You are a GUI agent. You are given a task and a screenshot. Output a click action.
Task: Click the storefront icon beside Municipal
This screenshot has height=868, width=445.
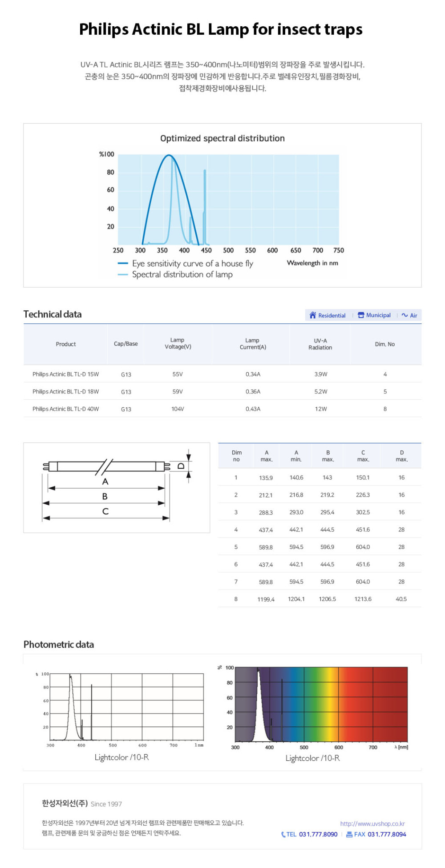(x=361, y=315)
